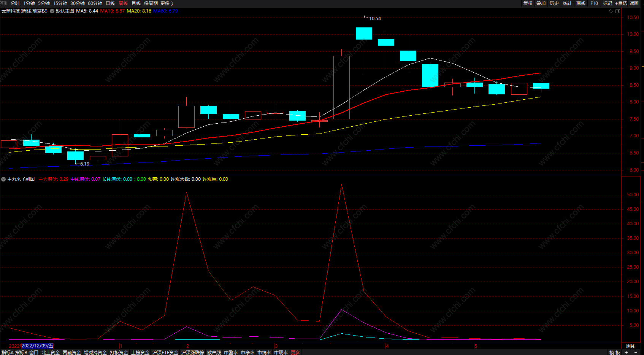Show the 北上资金 indicator
This screenshot has width=644, height=355.
(x=51, y=353)
